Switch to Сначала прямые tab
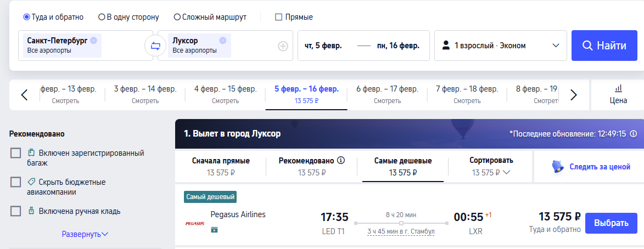Viewport: 644px width, 249px height. pyautogui.click(x=221, y=166)
